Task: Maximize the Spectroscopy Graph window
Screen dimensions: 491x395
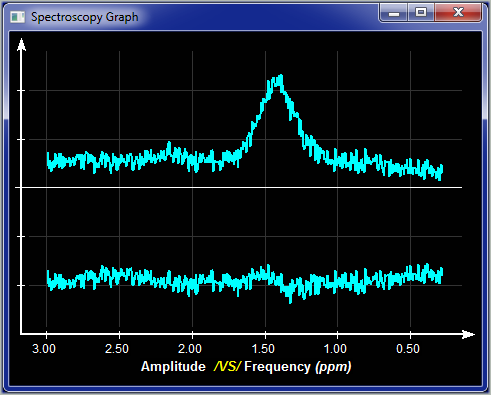Action: pyautogui.click(x=421, y=13)
